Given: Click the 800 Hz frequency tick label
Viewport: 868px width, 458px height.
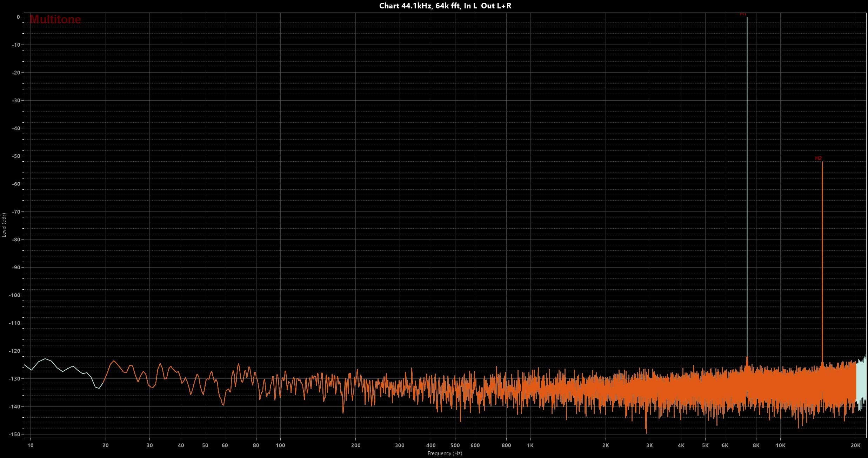Looking at the screenshot, I should point(506,446).
